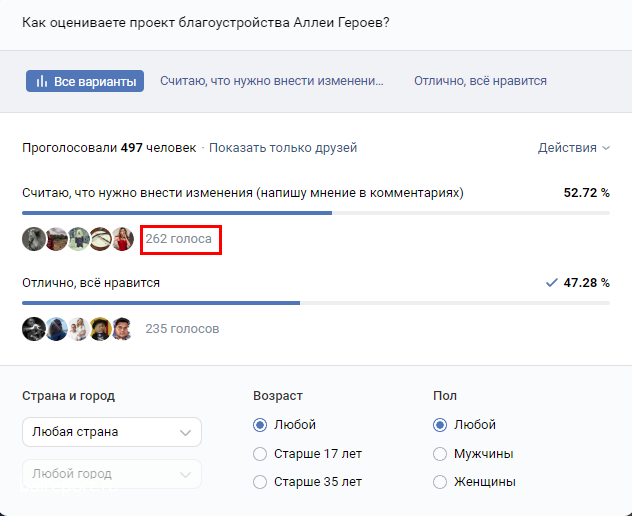
Task: Open the 262 голоса voters list
Action: tap(179, 239)
